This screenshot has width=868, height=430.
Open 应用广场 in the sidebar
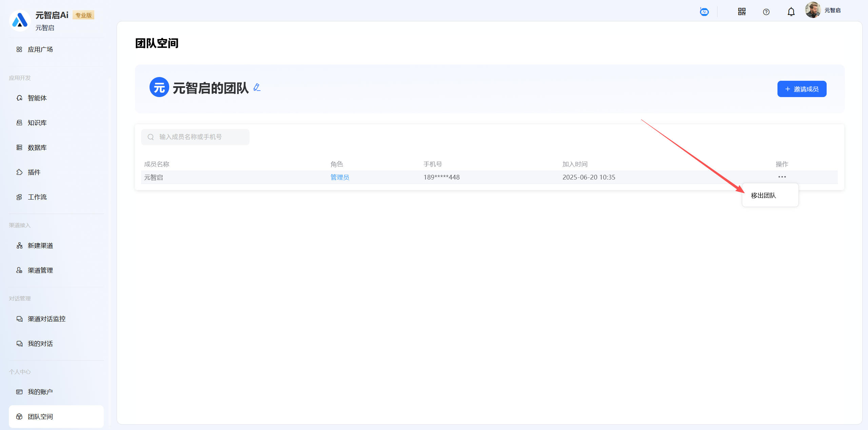[40, 50]
